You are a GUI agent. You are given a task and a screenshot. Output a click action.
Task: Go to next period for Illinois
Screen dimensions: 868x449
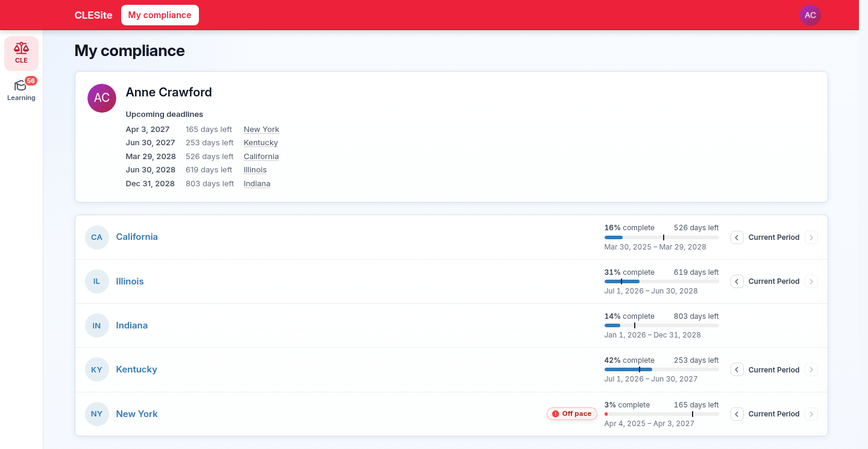811,281
